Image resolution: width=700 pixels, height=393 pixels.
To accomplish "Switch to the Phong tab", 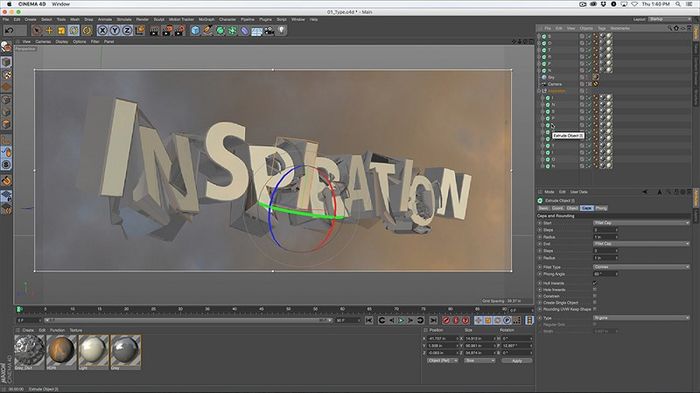I will point(601,208).
